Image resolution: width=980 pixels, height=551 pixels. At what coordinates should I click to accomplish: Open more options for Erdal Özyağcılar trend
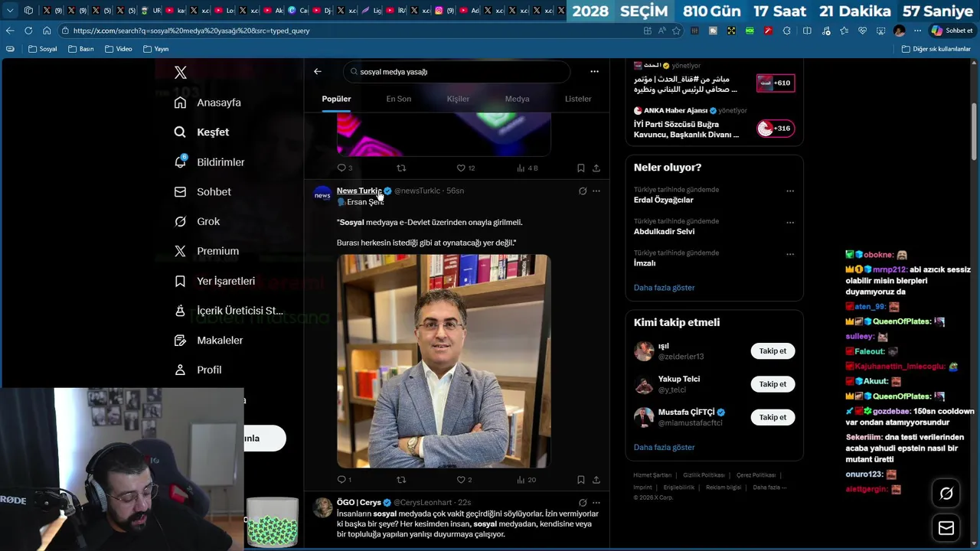790,191
